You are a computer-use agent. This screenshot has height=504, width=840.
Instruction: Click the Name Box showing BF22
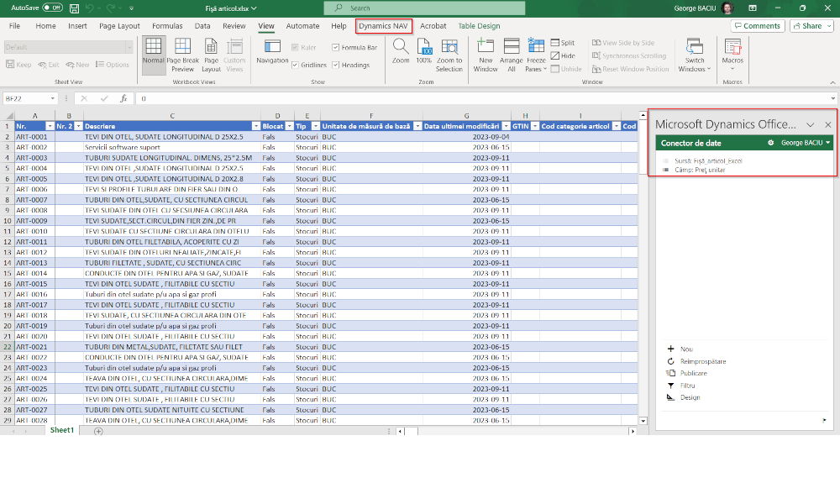point(30,98)
